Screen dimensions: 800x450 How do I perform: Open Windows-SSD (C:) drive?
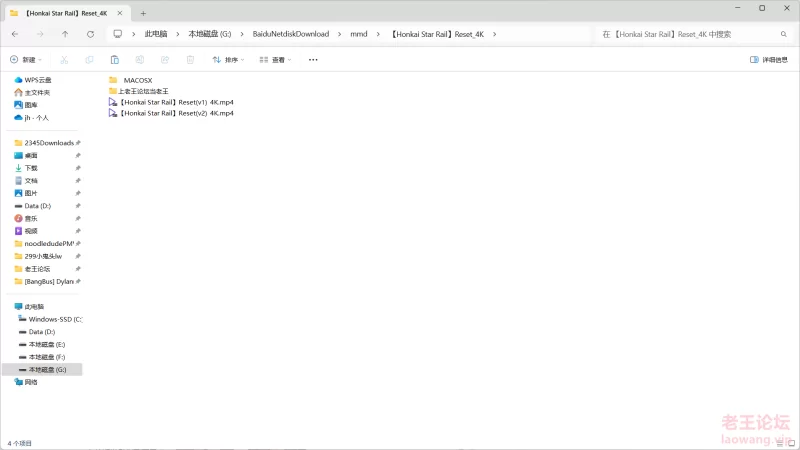50,319
